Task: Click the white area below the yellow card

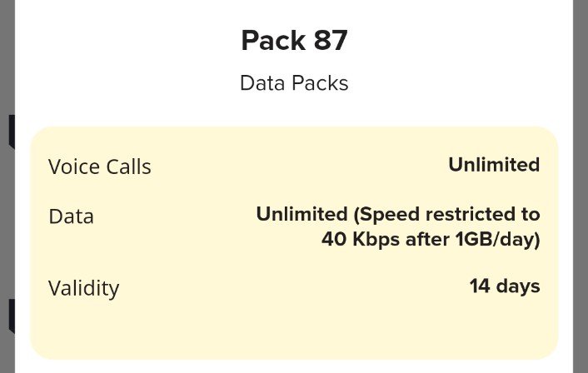Action: click(294, 366)
